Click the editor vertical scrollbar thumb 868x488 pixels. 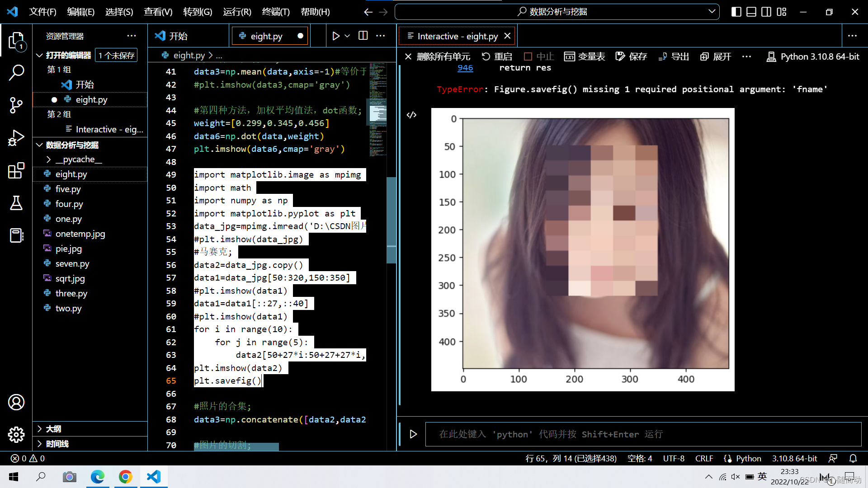(392, 220)
